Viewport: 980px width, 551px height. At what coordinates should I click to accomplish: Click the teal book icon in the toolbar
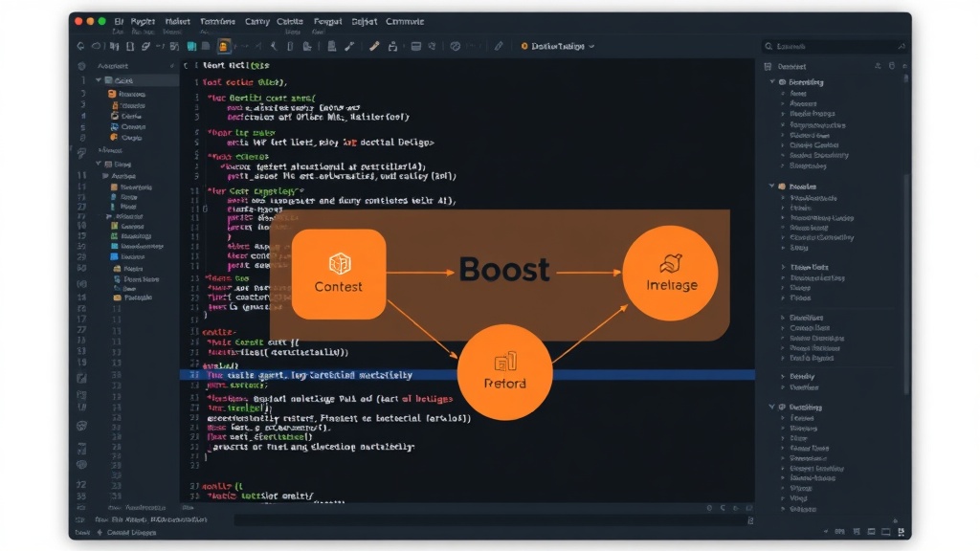tap(191, 46)
